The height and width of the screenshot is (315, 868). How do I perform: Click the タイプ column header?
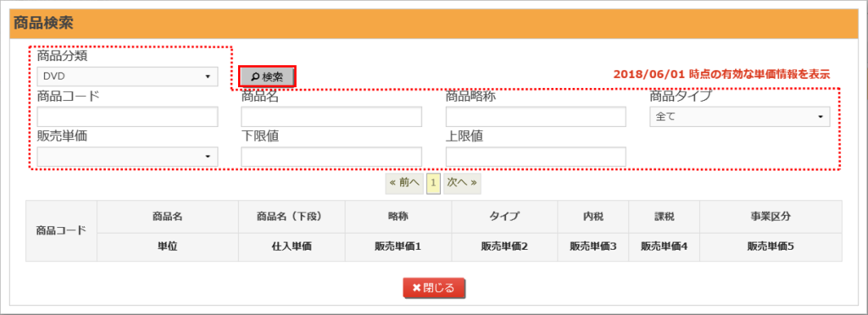tap(504, 217)
